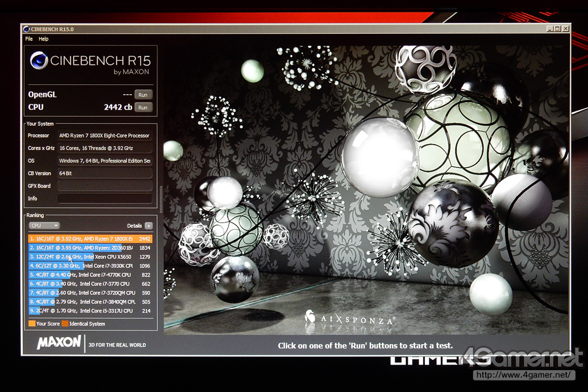
Task: Select ranking entry AMD Ryzen 7 1800X 2442
Action: (90, 239)
